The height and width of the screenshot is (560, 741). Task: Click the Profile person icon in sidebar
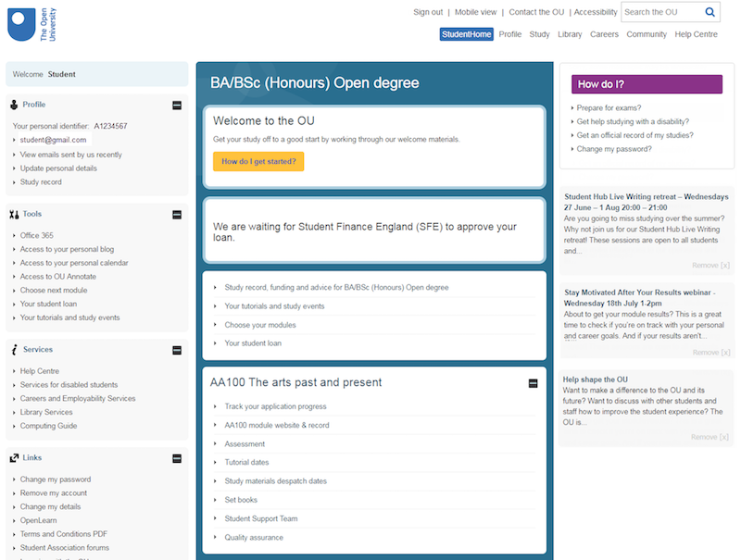click(14, 105)
